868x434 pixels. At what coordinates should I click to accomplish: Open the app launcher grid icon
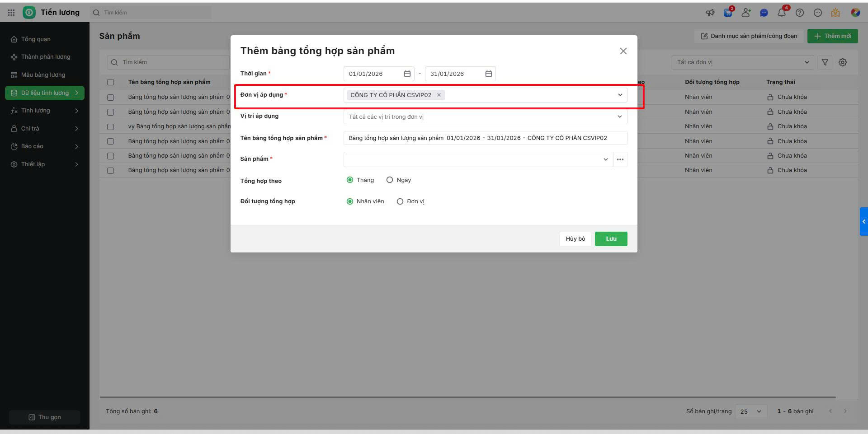[x=11, y=13]
